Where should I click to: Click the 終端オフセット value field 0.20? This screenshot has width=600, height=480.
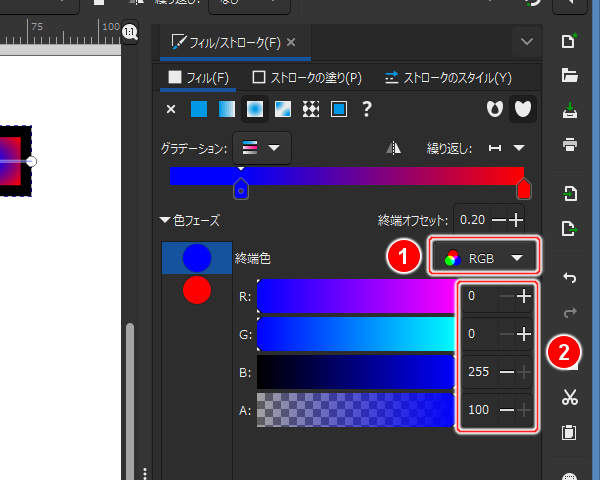click(473, 220)
